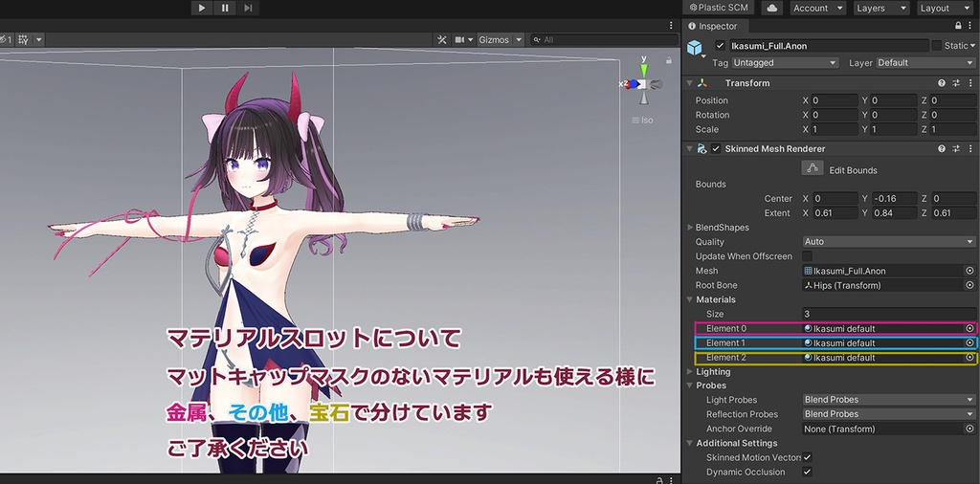Open the Layers dropdown in top toolbar
The image size is (980, 484).
(881, 8)
